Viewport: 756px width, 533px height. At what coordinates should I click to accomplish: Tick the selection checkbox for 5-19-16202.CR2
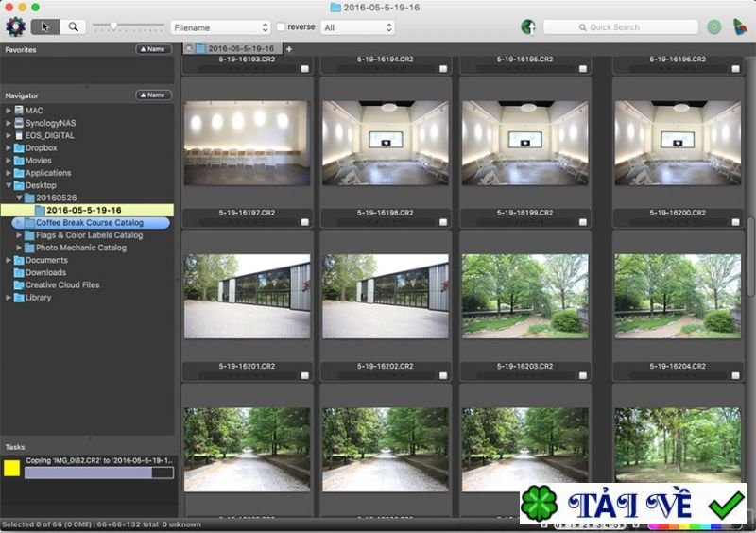point(443,374)
